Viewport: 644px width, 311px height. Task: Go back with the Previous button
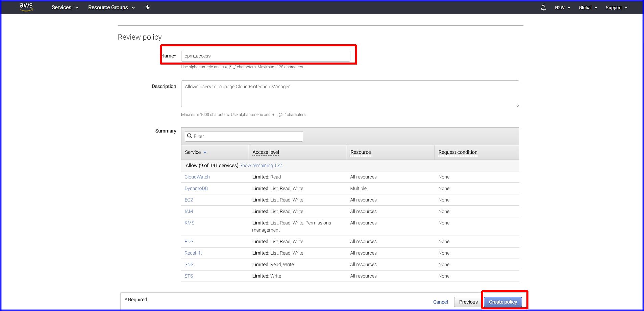tap(468, 302)
